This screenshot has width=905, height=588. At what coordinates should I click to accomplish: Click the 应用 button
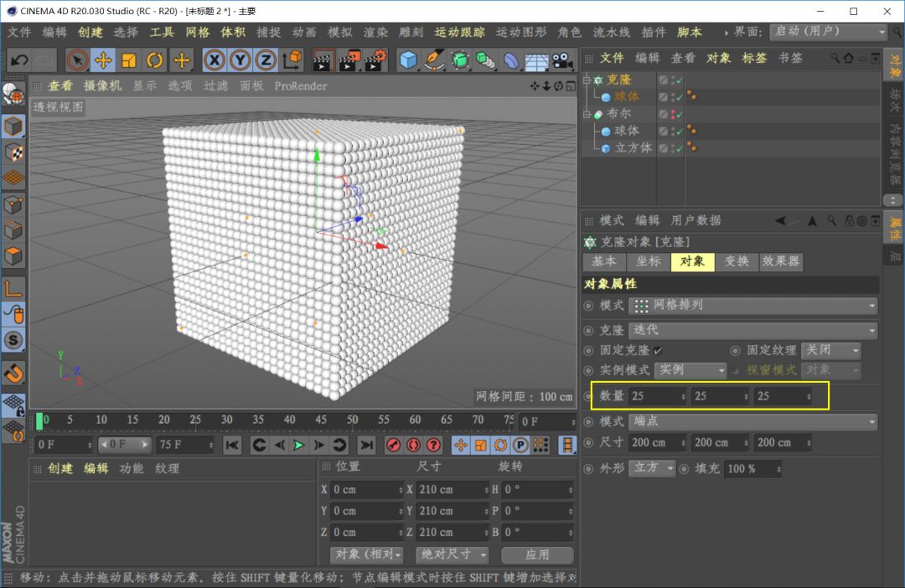537,554
